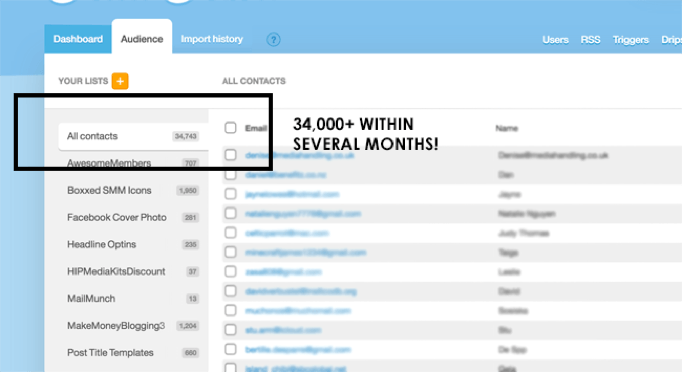Select the Judy Thomas contact checkbox
The height and width of the screenshot is (372, 682).
231,233
